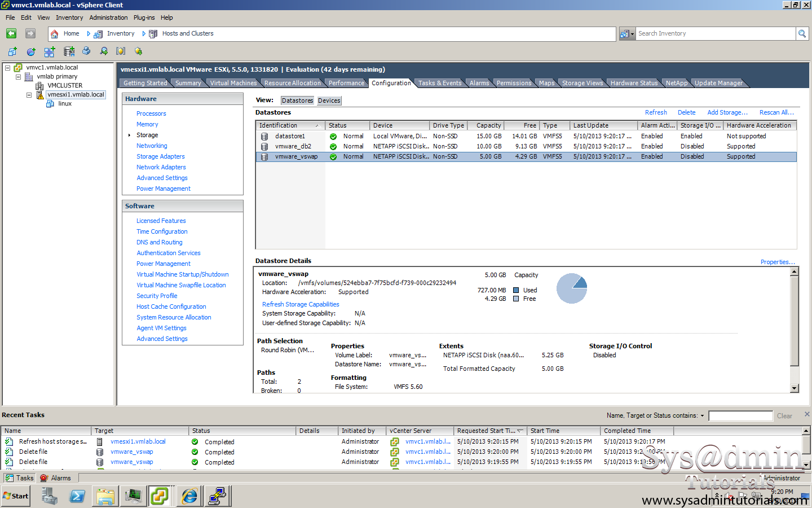Screen dimensions: 812x508
Task: Click the Alarms icon in the status bar
Action: tap(44, 478)
